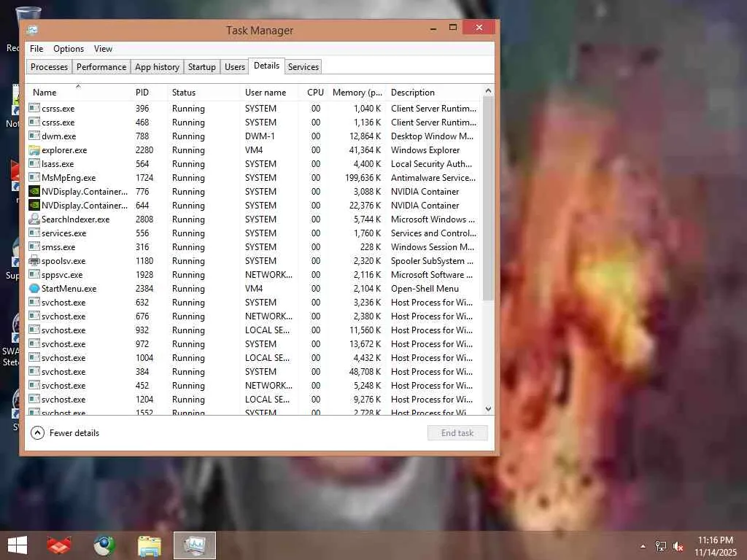Show hidden tray icons arrow

(x=643, y=546)
